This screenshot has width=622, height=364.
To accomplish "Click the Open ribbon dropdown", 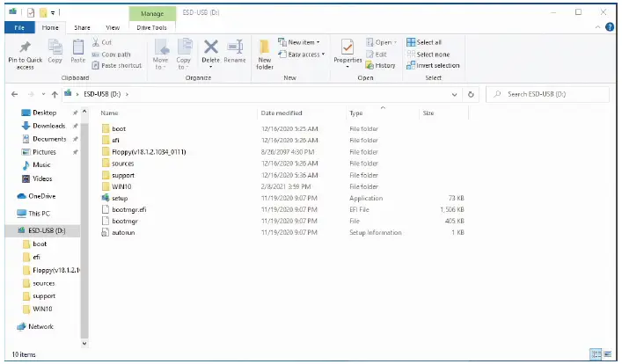I will (381, 42).
